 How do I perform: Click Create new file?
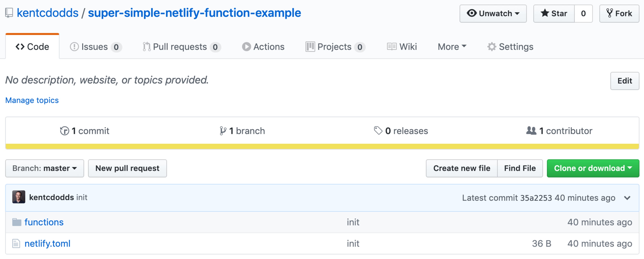click(461, 168)
